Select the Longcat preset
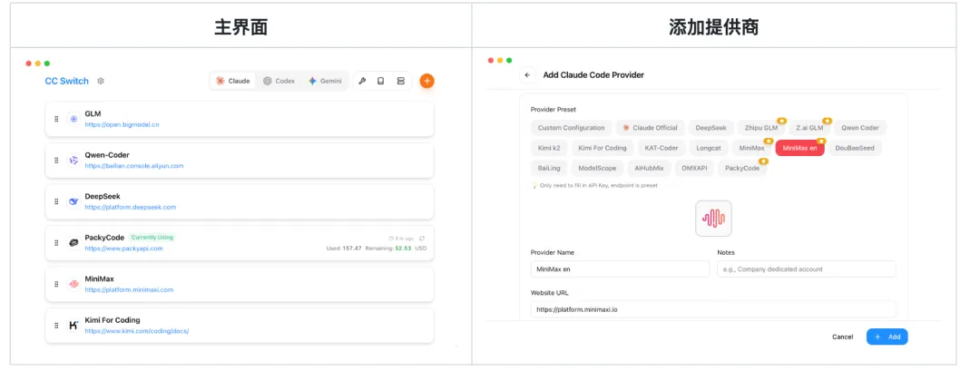 [709, 149]
